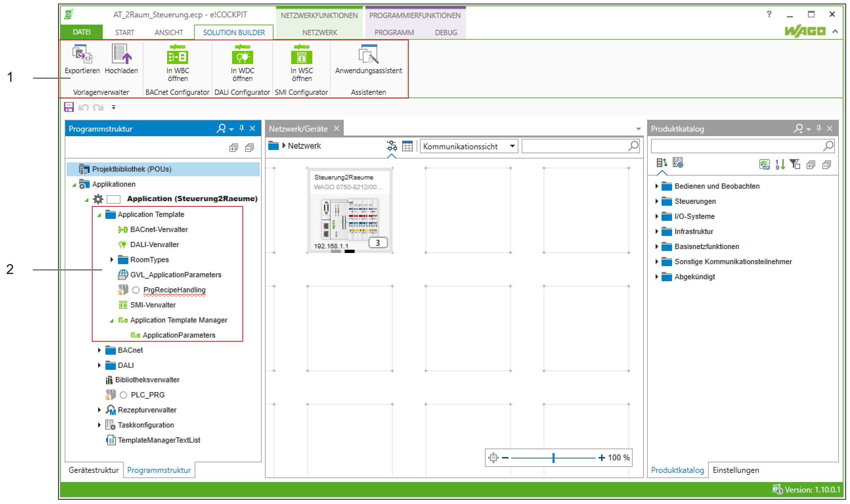850x504 pixels.
Task: Collapse all icon in Produktkatalog toolbar
Action: click(x=826, y=165)
